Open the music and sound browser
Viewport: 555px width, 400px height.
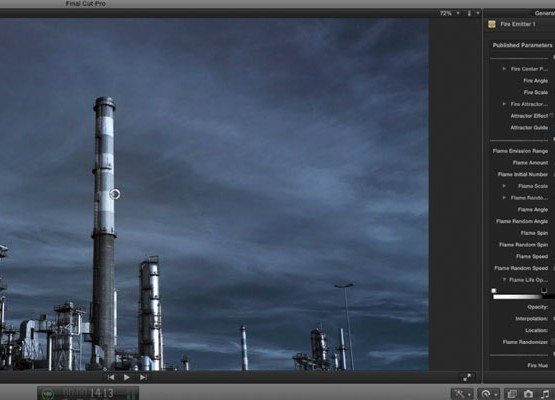(x=545, y=394)
